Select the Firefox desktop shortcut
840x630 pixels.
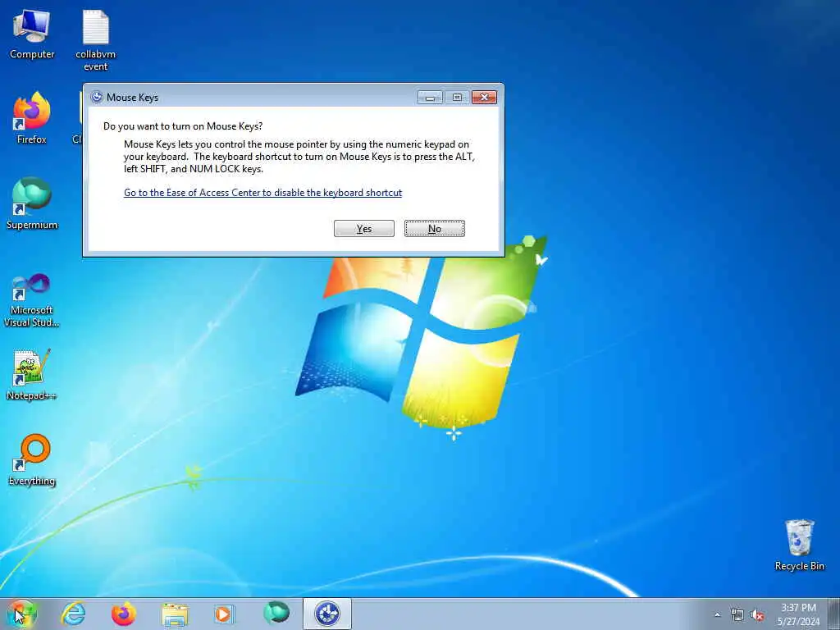32,118
